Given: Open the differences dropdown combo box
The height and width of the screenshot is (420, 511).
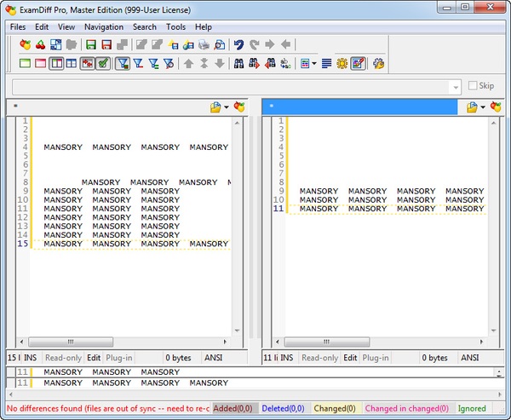Looking at the screenshot, I should (455, 86).
